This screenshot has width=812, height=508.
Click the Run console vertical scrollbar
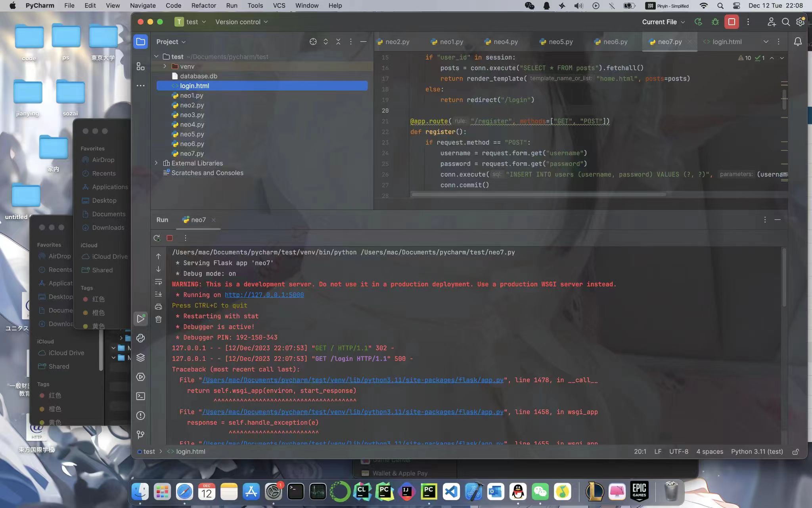pos(784,278)
